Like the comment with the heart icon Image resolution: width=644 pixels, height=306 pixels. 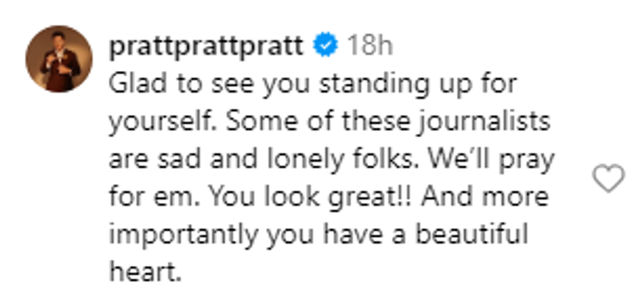pyautogui.click(x=608, y=179)
